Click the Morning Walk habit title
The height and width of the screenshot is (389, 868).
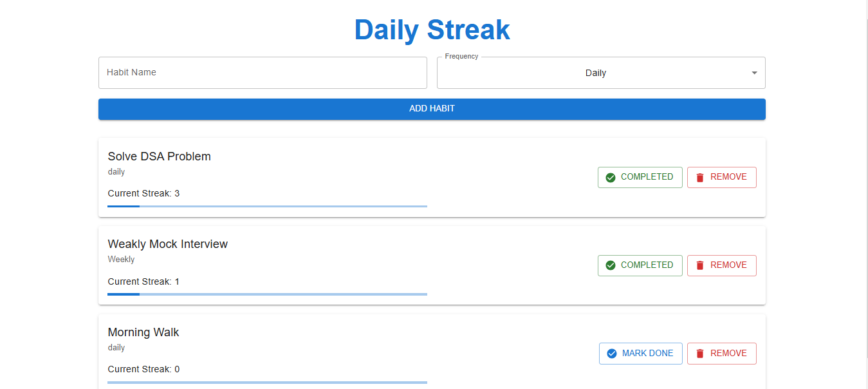click(143, 332)
